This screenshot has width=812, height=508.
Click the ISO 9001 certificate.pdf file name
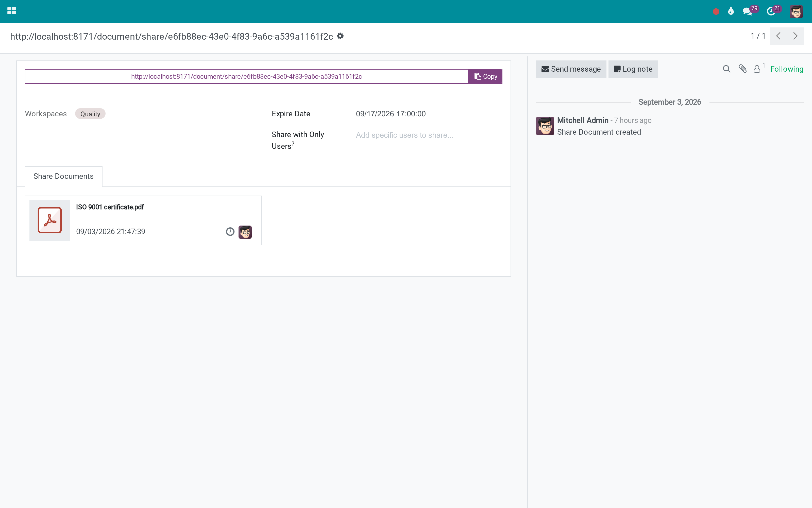(x=110, y=207)
